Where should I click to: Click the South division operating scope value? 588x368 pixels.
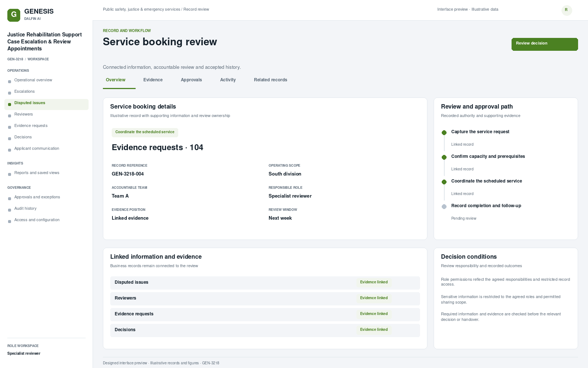coord(285,174)
